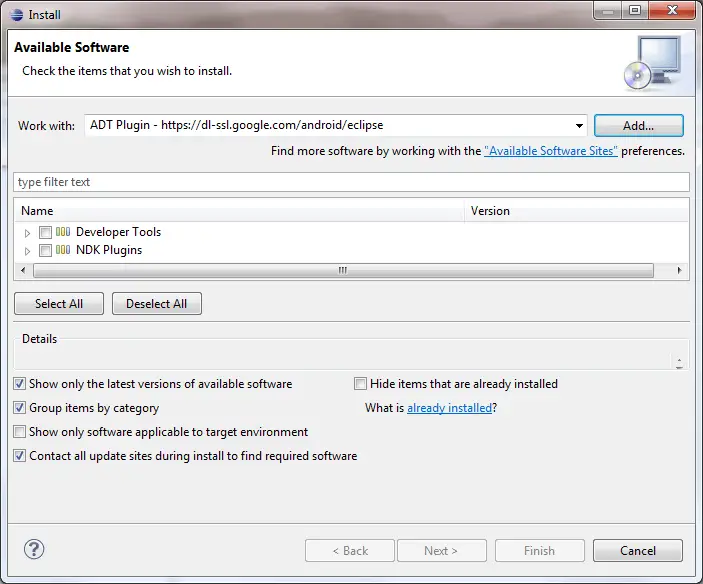Expand the NDK Plugins tree node
This screenshot has height=584, width=703.
coord(28,250)
